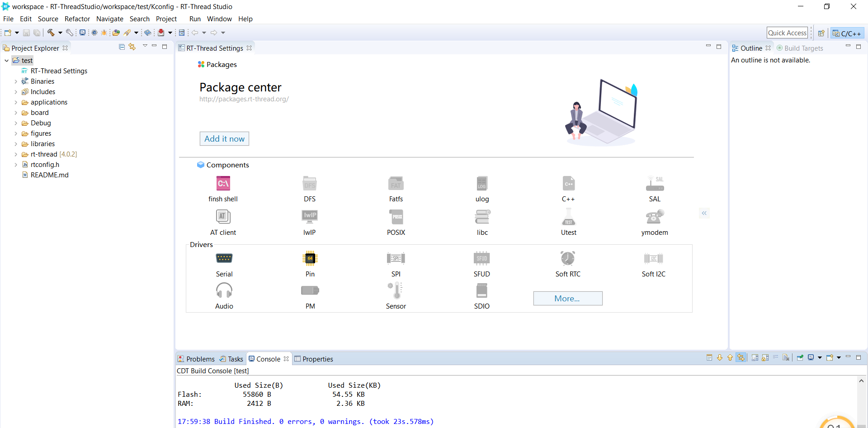Open the finsh shell component icon

[x=223, y=183]
